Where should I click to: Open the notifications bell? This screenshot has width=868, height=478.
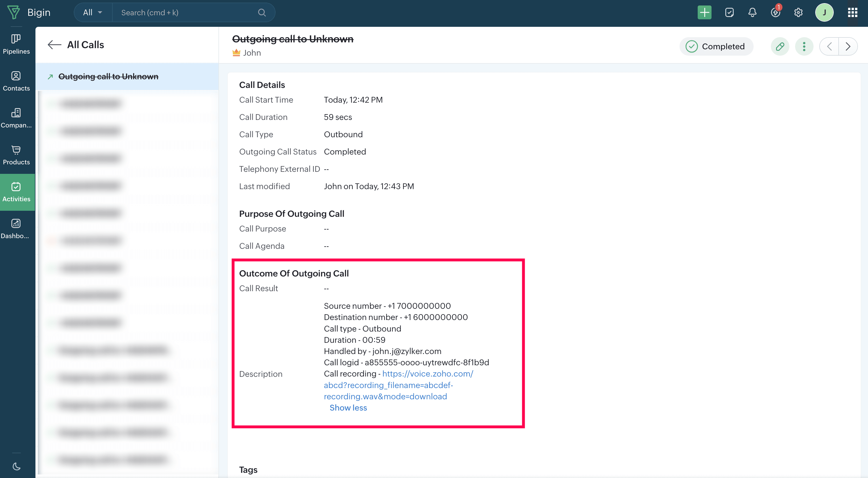click(752, 12)
